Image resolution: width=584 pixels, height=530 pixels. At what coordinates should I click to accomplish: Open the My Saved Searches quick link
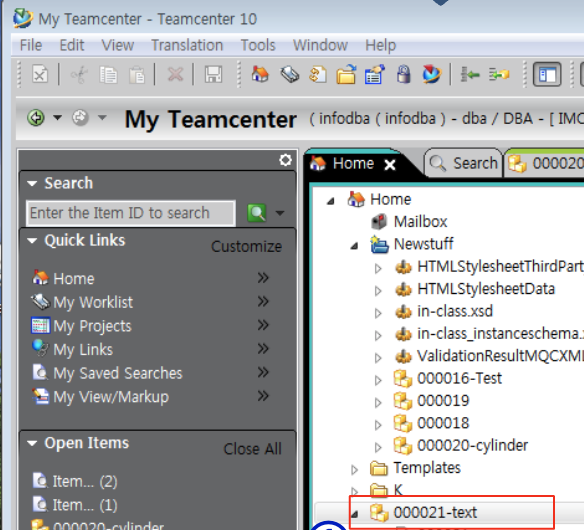[118, 373]
